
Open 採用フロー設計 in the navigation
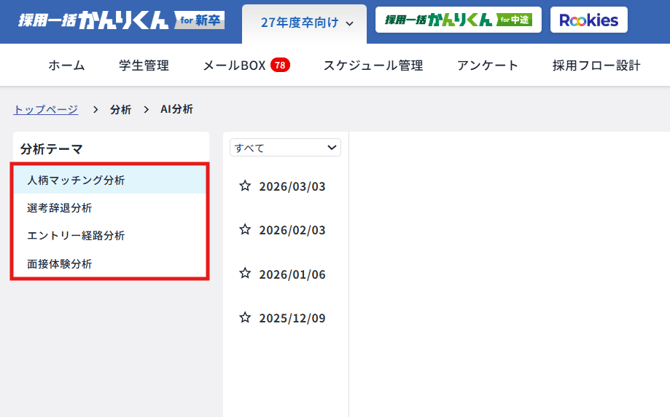pos(596,66)
